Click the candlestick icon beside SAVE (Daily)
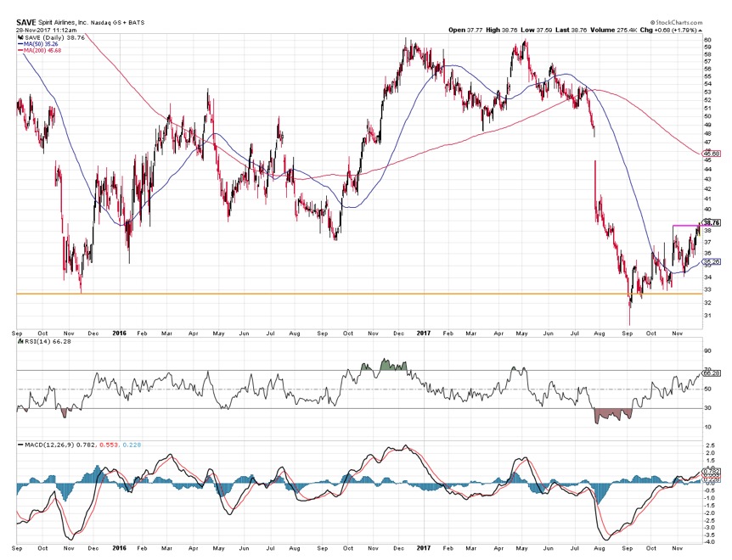The width and height of the screenshot is (732, 560). [x=20, y=37]
